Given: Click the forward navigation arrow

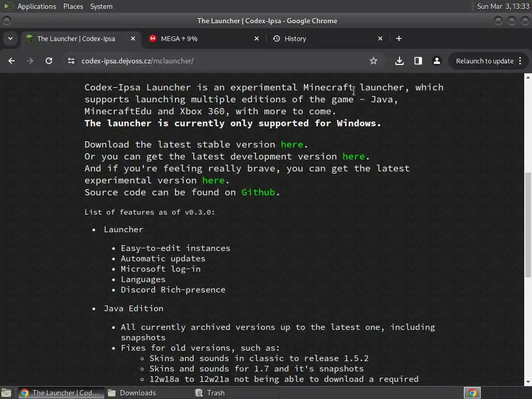Looking at the screenshot, I should (x=30, y=61).
